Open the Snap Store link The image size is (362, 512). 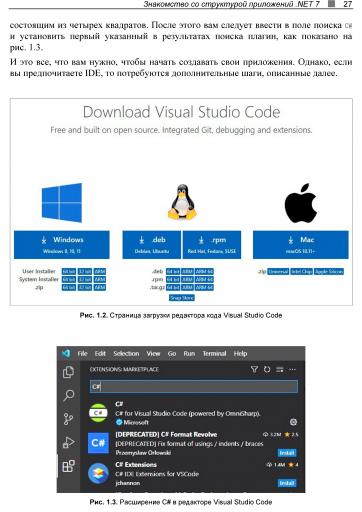click(x=182, y=298)
